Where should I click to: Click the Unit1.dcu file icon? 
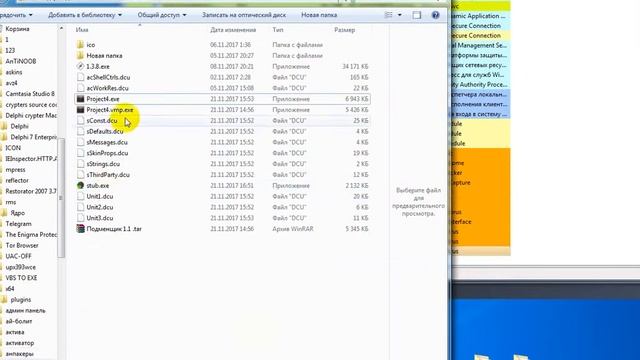coord(80,196)
